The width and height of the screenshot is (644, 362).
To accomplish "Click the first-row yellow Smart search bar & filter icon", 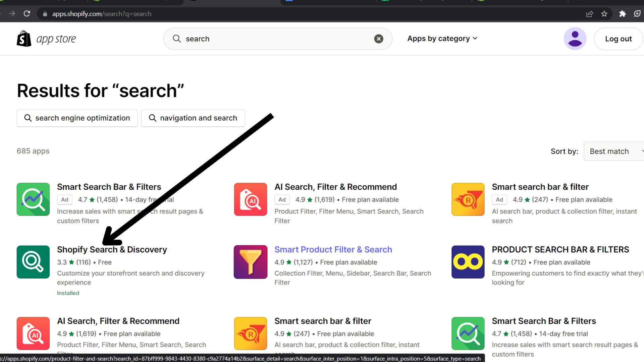I will click(468, 199).
